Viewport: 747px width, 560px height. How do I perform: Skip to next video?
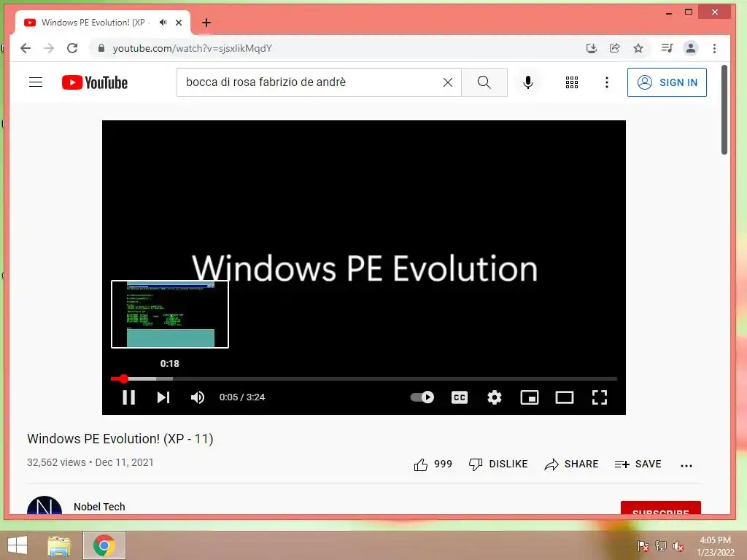[x=163, y=397]
